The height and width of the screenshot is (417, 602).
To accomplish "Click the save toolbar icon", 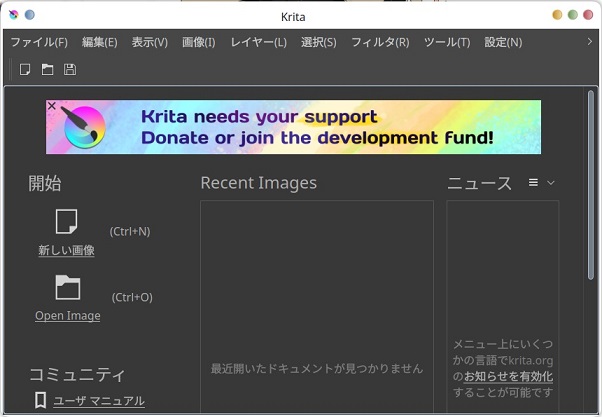I will tap(69, 69).
